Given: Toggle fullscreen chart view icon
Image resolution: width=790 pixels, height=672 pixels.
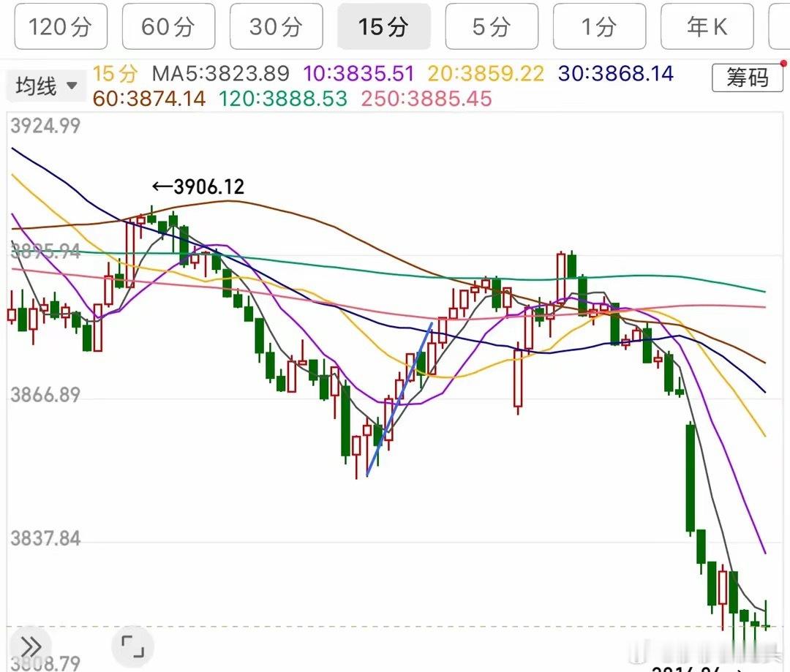Looking at the screenshot, I should (132, 646).
